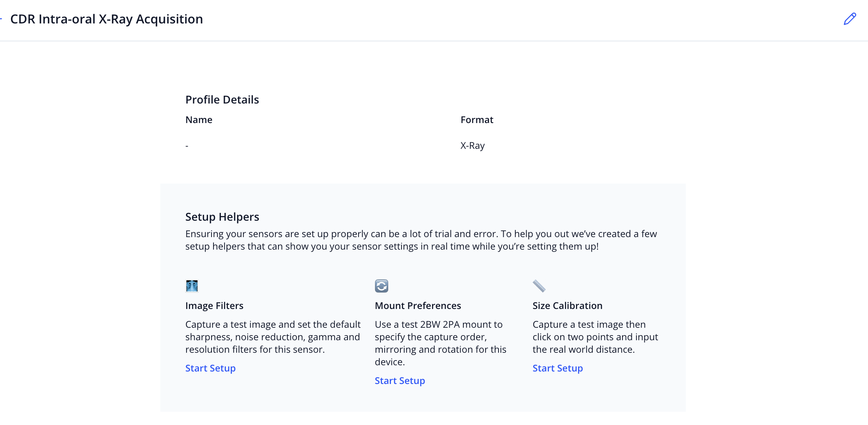
Task: Click the Name field label
Action: pos(199,120)
